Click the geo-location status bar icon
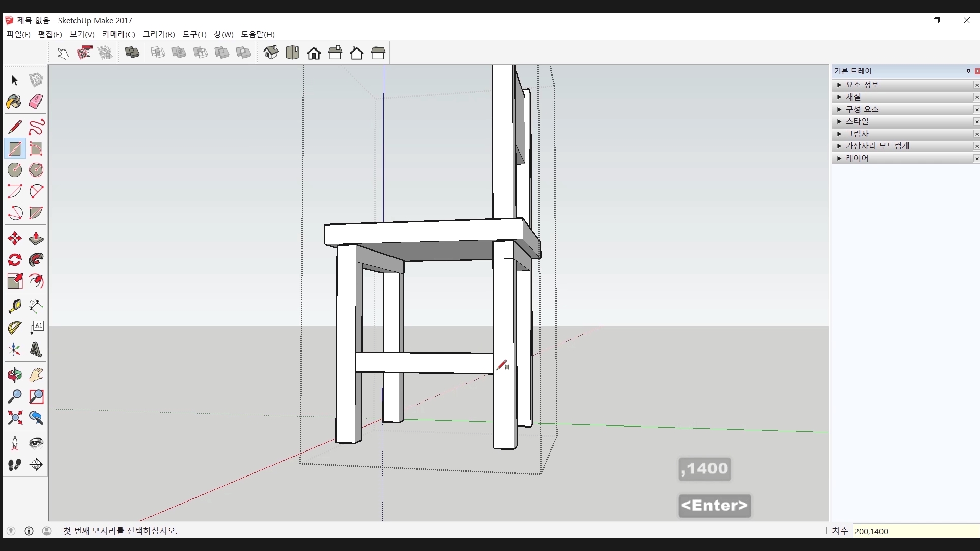 pyautogui.click(x=11, y=531)
